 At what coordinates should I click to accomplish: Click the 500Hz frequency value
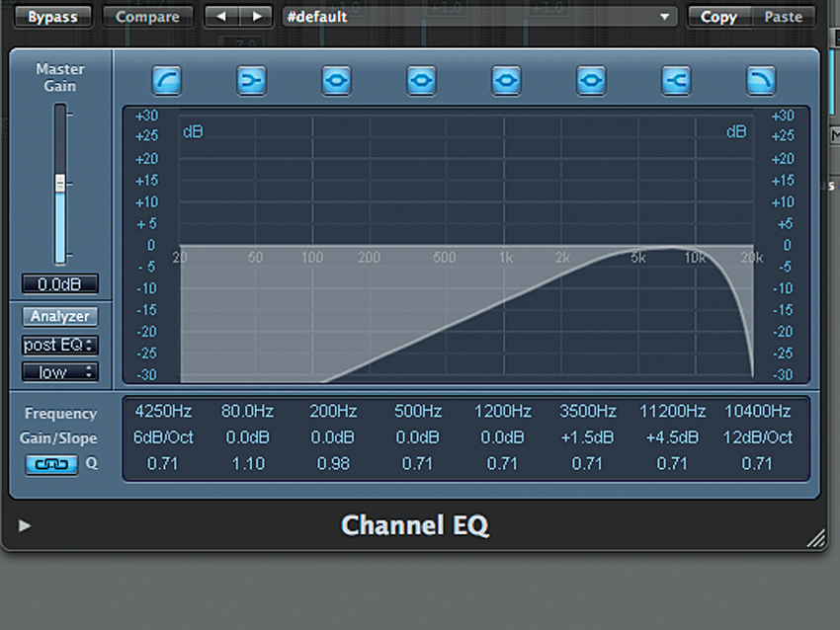418,411
